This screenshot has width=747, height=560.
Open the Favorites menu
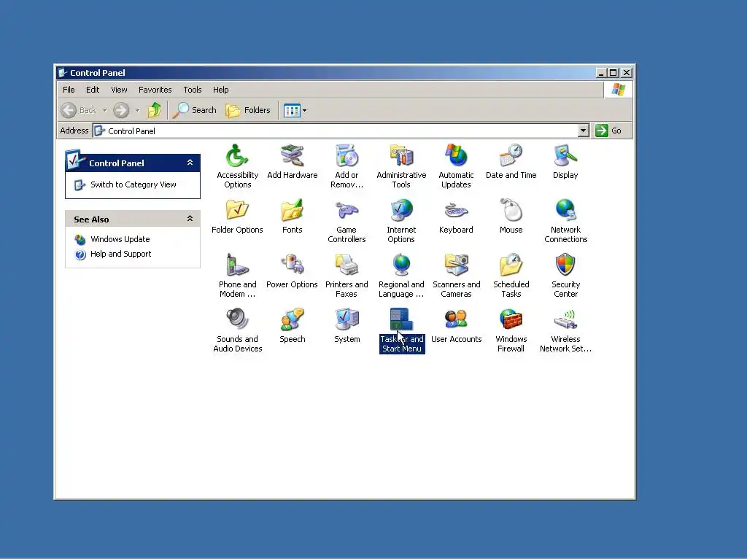point(155,90)
